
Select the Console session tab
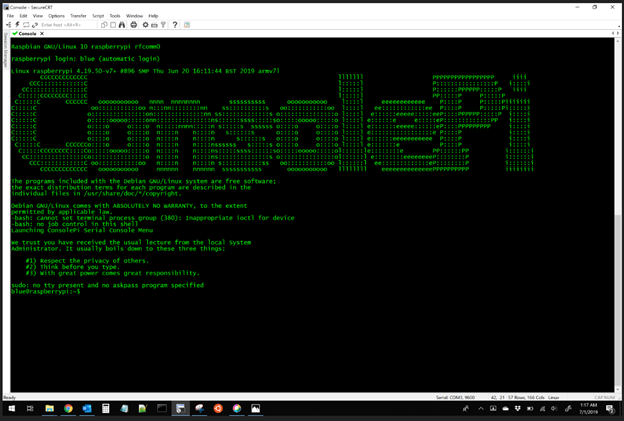[x=25, y=33]
